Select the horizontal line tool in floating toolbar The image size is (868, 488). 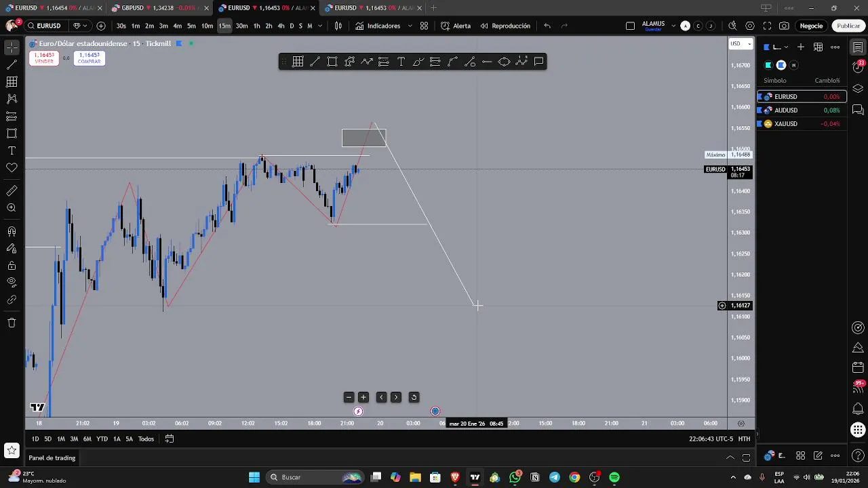tap(487, 62)
